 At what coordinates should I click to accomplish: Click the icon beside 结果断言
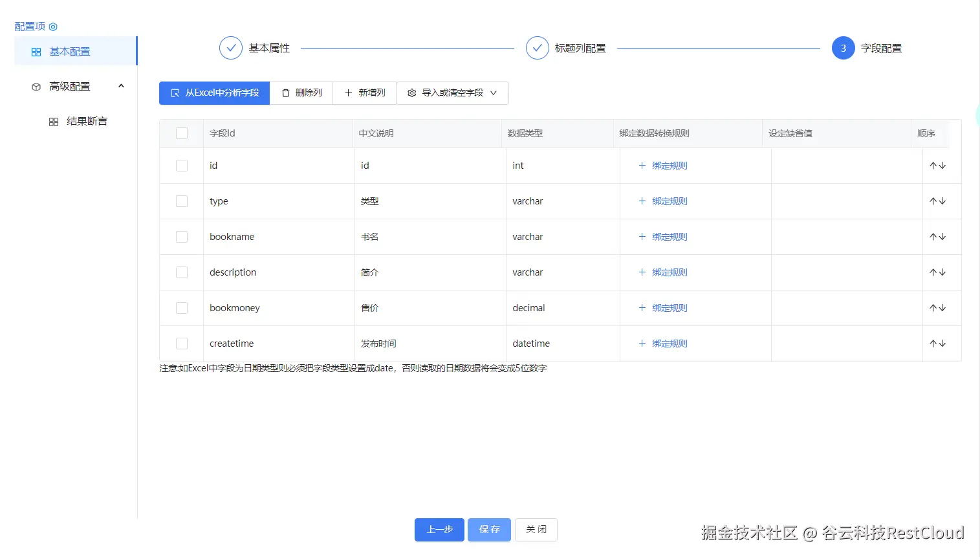coord(54,121)
